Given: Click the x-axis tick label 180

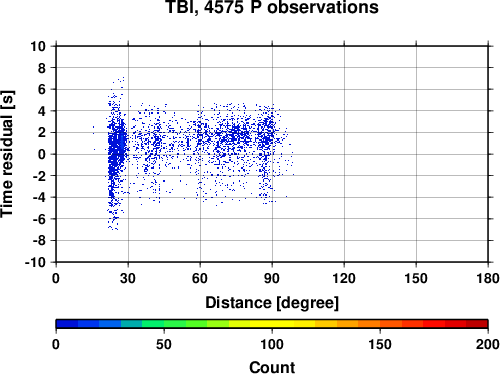Looking at the screenshot, I should [x=488, y=278].
